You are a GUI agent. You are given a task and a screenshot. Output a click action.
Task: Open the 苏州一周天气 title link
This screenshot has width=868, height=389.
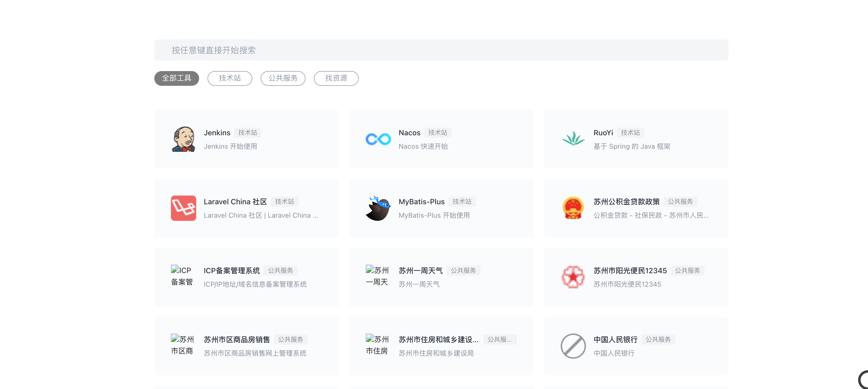[x=420, y=271]
